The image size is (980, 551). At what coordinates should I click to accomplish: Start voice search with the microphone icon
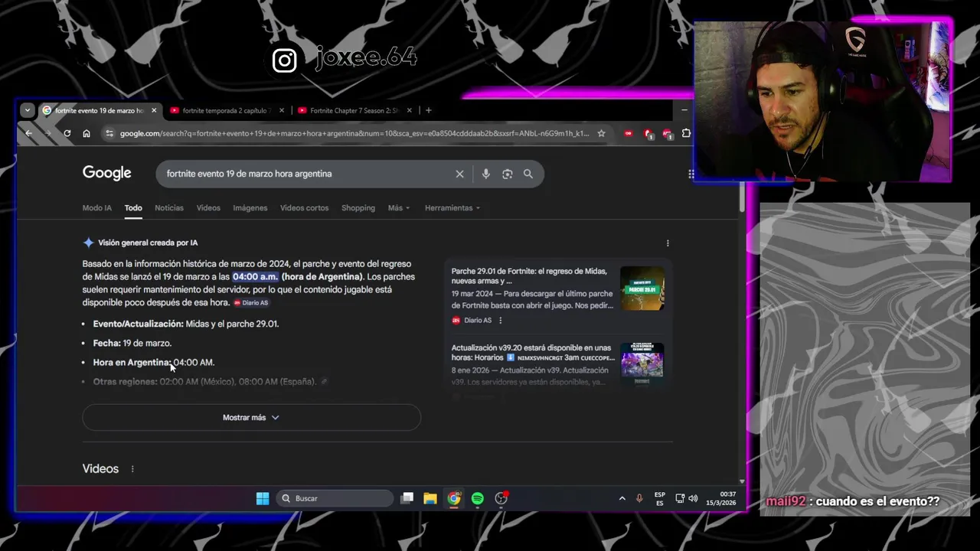tap(485, 174)
